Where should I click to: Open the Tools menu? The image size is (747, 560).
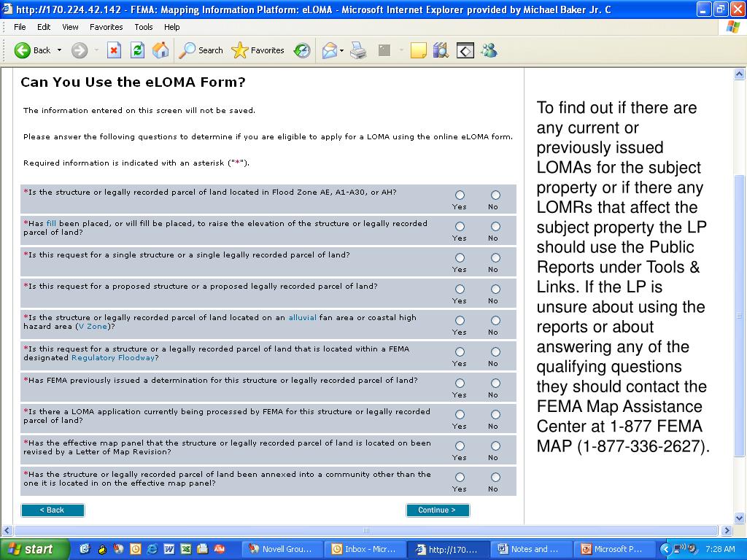[144, 27]
